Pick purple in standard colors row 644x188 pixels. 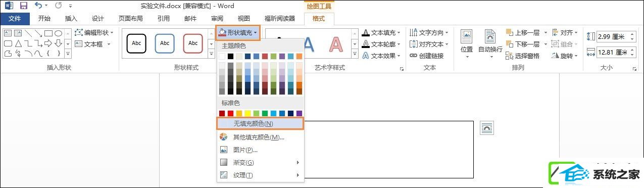click(x=299, y=113)
